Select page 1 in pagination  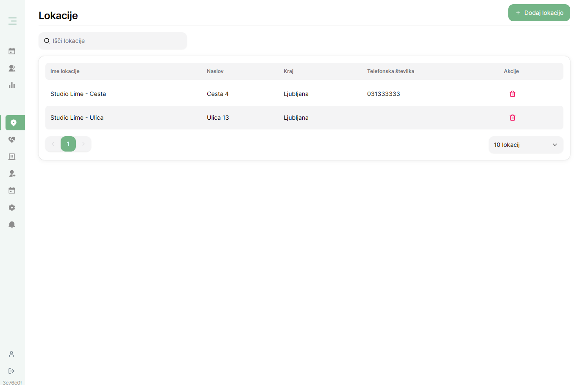(68, 144)
